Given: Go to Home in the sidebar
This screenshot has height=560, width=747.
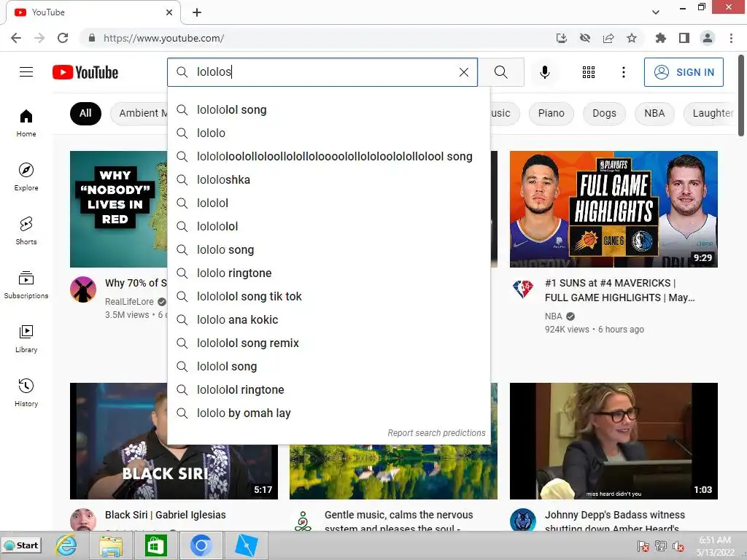Looking at the screenshot, I should click(x=26, y=122).
